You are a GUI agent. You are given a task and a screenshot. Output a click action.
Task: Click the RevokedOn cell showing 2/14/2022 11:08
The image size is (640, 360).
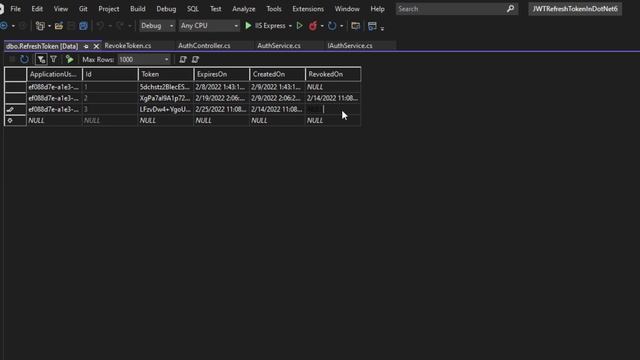(333, 98)
